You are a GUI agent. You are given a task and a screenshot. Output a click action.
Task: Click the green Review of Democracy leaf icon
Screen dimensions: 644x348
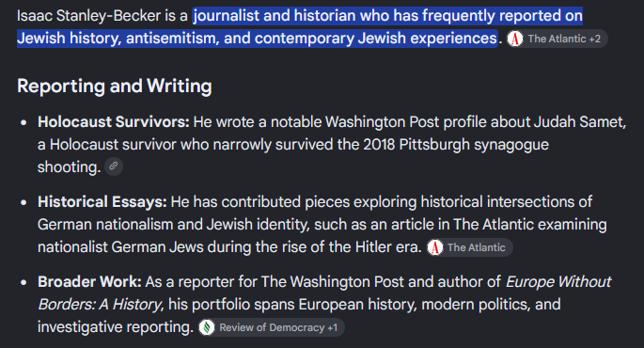[x=207, y=327]
